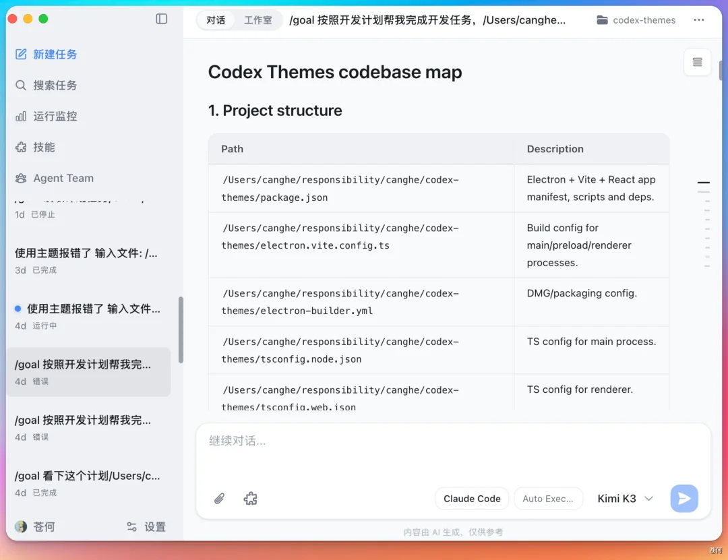Click the sliders icon beside 设置
Image resolution: width=728 pixels, height=560 pixels.
click(x=132, y=526)
